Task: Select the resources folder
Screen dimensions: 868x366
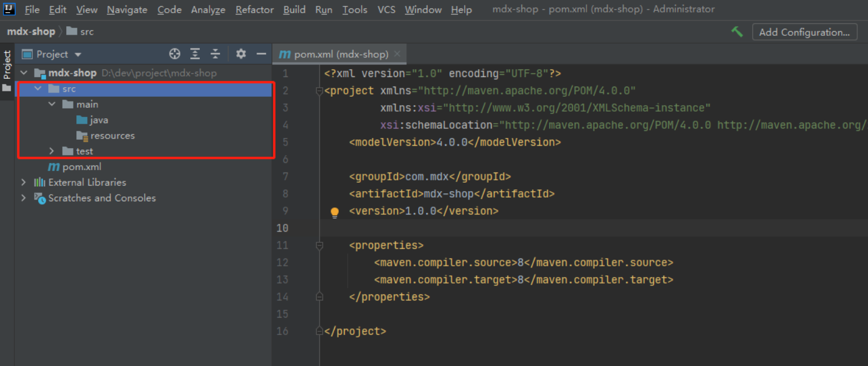Action: [x=112, y=136]
